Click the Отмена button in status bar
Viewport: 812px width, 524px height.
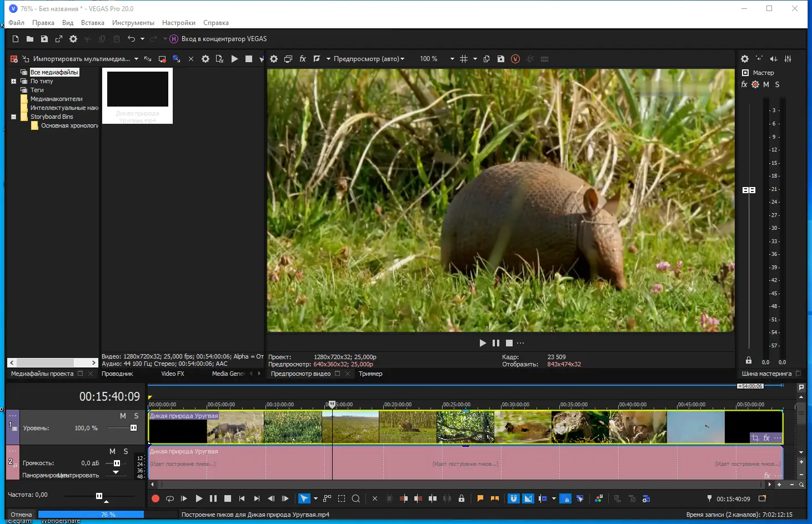pos(21,515)
